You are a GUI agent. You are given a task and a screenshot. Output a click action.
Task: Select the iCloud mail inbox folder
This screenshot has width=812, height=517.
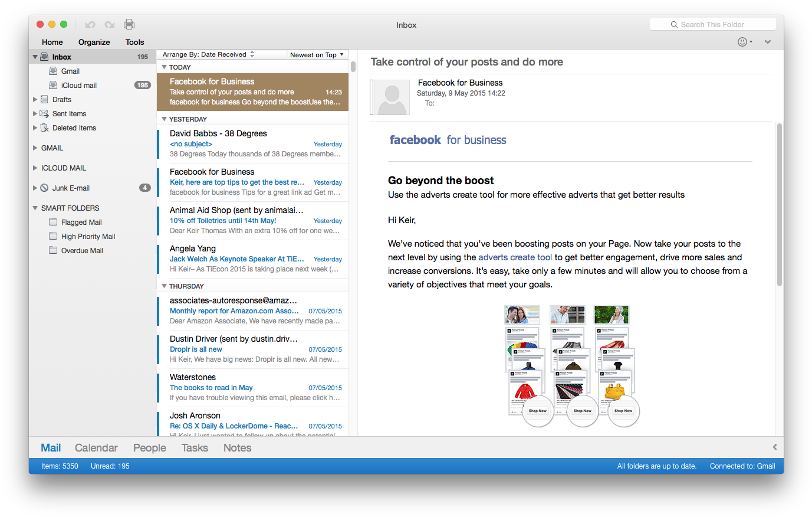pos(78,86)
